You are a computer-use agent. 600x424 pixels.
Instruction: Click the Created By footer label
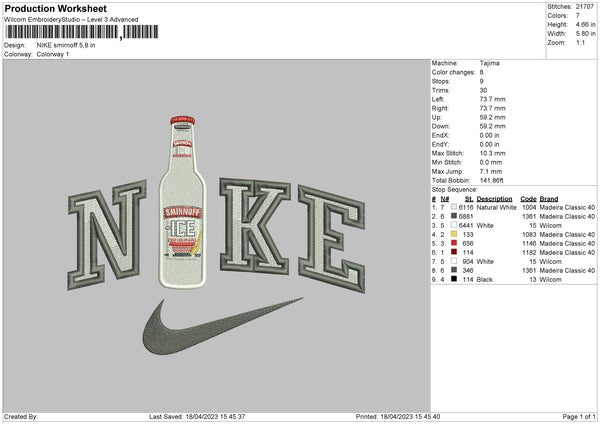(21, 417)
